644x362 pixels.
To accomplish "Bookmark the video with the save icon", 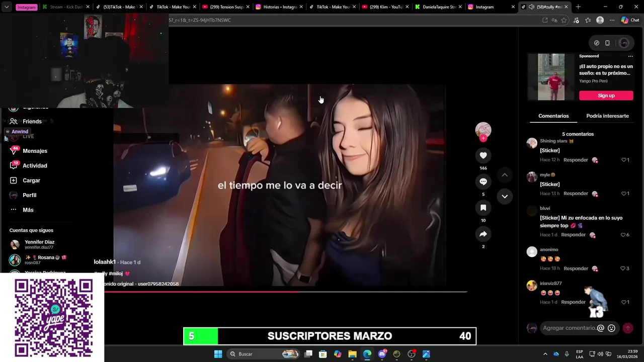I will pyautogui.click(x=483, y=208).
